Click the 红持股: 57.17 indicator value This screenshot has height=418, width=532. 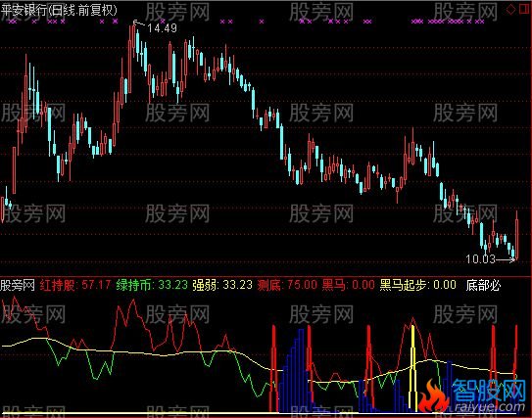[75, 285]
